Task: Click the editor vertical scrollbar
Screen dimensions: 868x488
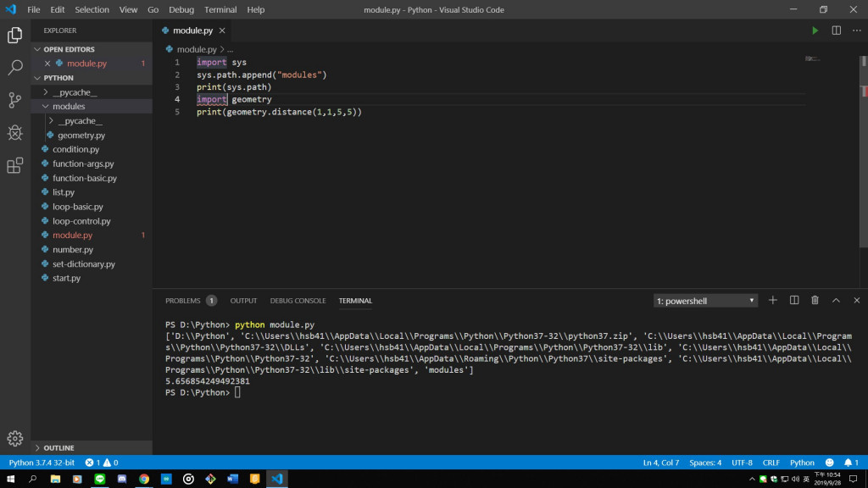Action: pos(864,152)
